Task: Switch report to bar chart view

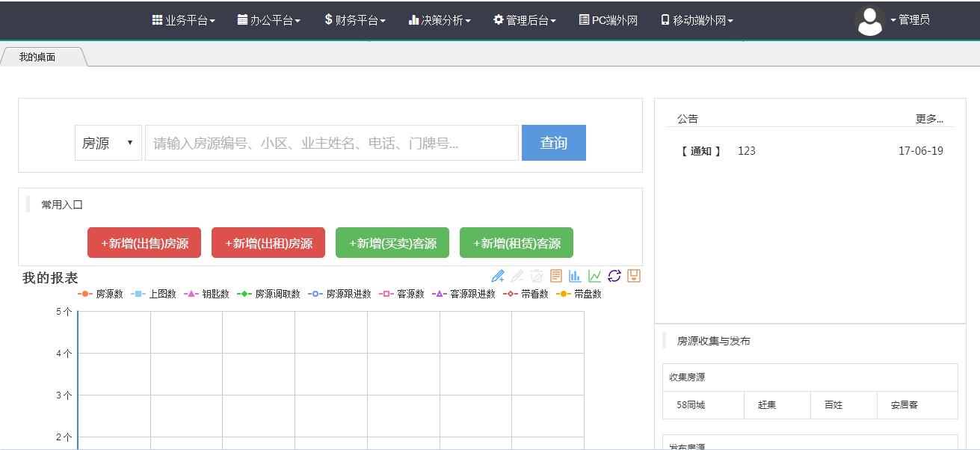Action: (575, 276)
